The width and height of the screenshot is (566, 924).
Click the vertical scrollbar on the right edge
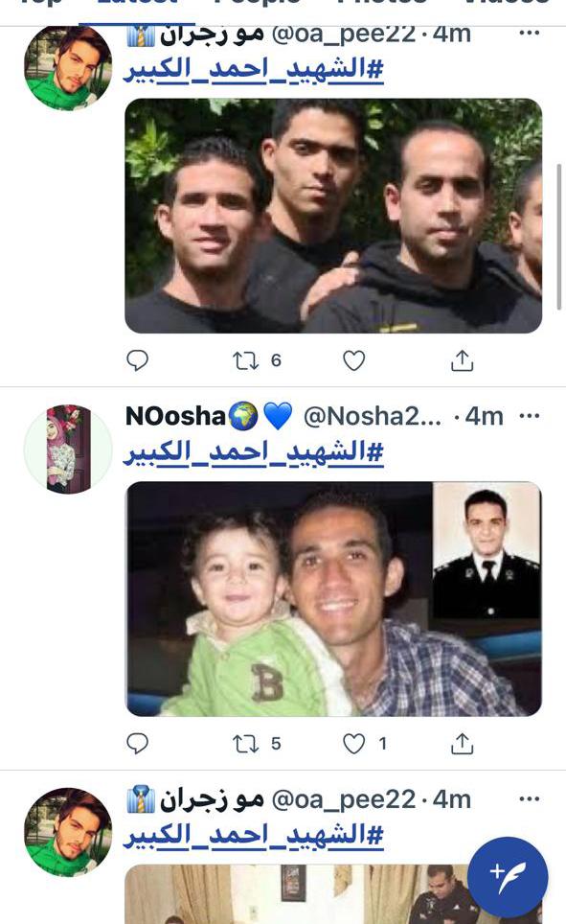click(559, 237)
